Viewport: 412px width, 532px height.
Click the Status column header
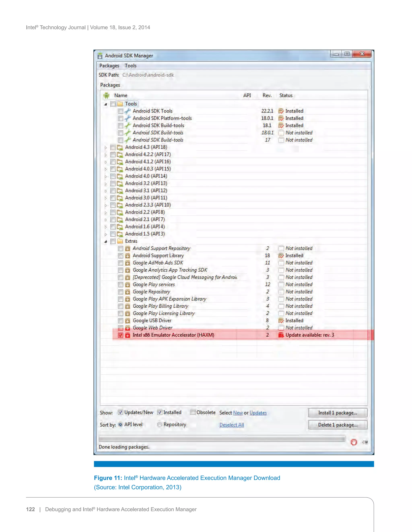286,96
